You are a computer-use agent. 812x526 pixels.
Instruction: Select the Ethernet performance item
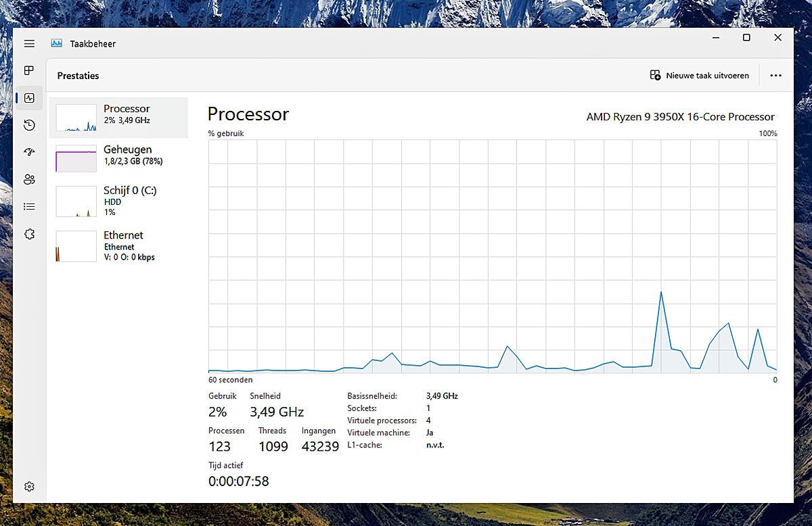coord(118,245)
